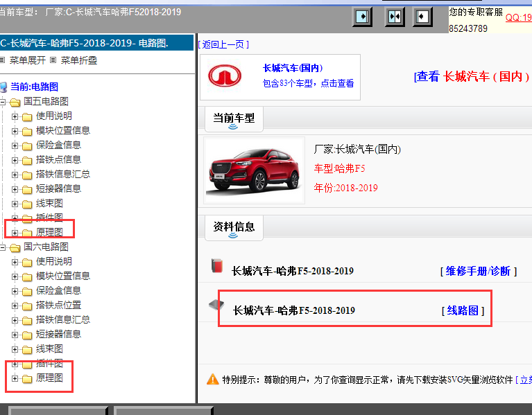Click the gray wiring diagram icon
Screen dimensions: 532x415
[x=216, y=305]
